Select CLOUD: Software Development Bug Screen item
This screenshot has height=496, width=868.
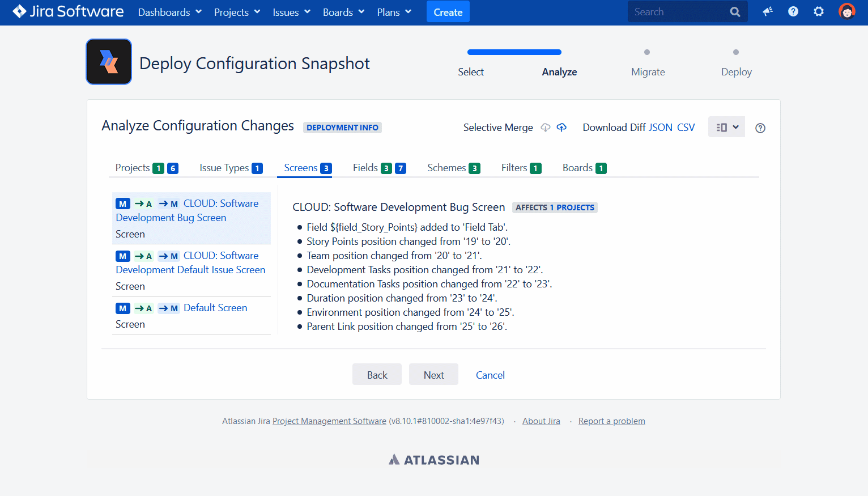pyautogui.click(x=192, y=218)
